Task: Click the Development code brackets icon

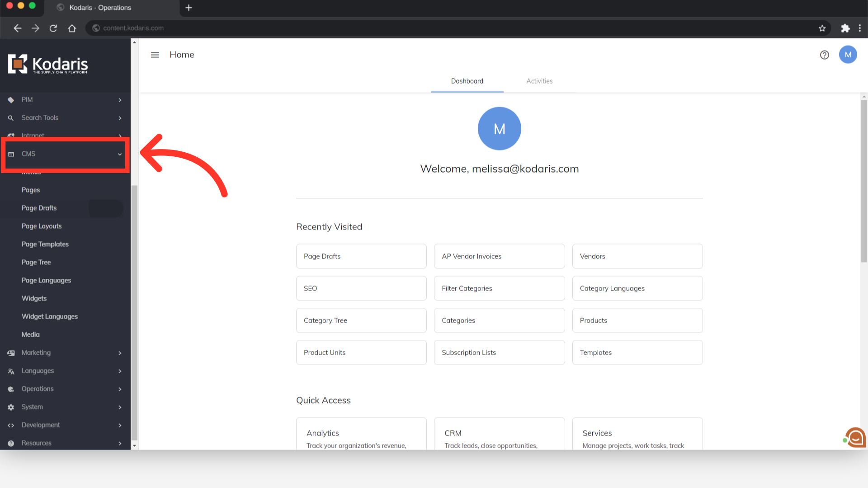Action: (x=11, y=425)
